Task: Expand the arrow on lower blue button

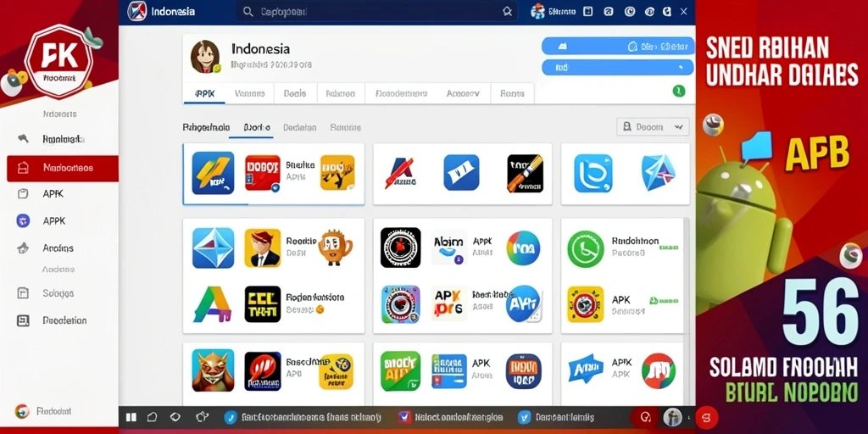Action: click(681, 67)
